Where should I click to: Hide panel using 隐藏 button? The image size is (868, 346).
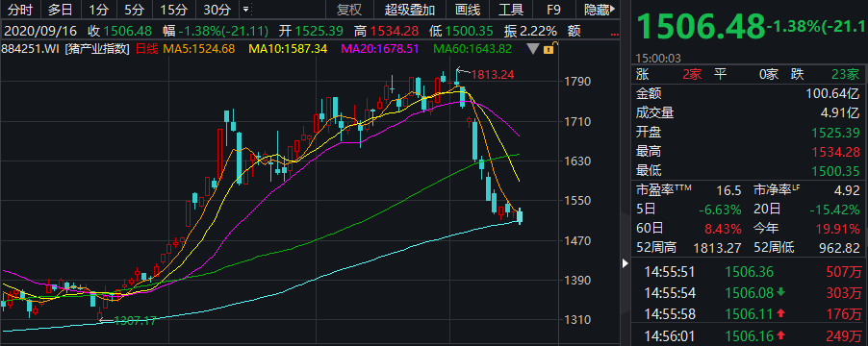tap(600, 10)
